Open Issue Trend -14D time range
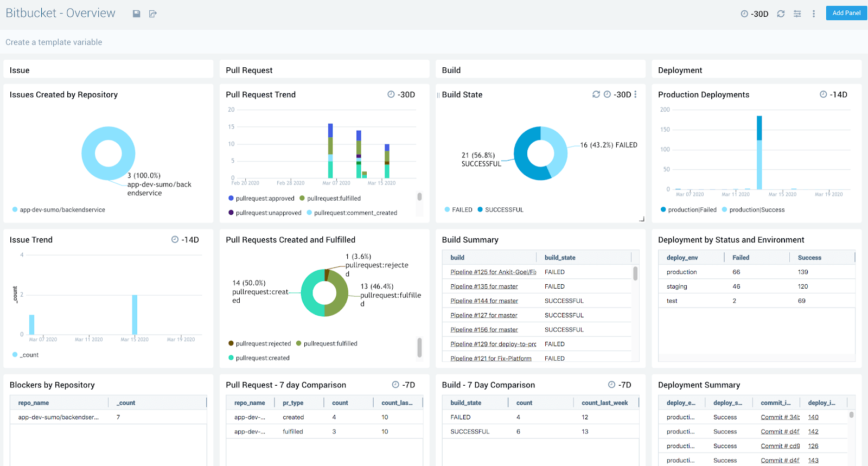868x466 pixels. (x=185, y=240)
